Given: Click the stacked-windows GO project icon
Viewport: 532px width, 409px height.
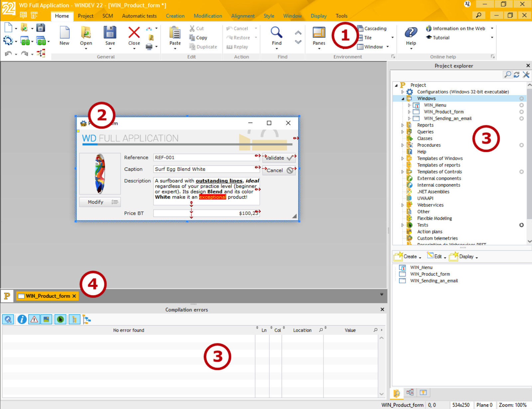Looking at the screenshot, I should pos(41,41).
